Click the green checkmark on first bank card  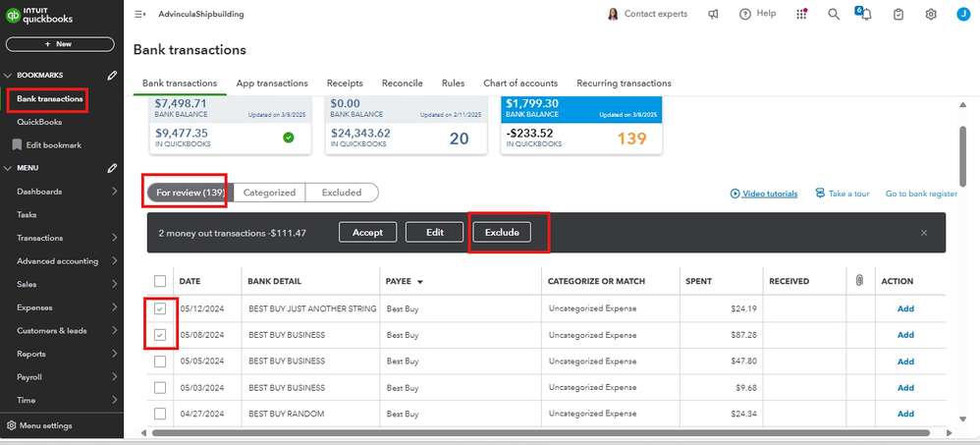(x=288, y=138)
